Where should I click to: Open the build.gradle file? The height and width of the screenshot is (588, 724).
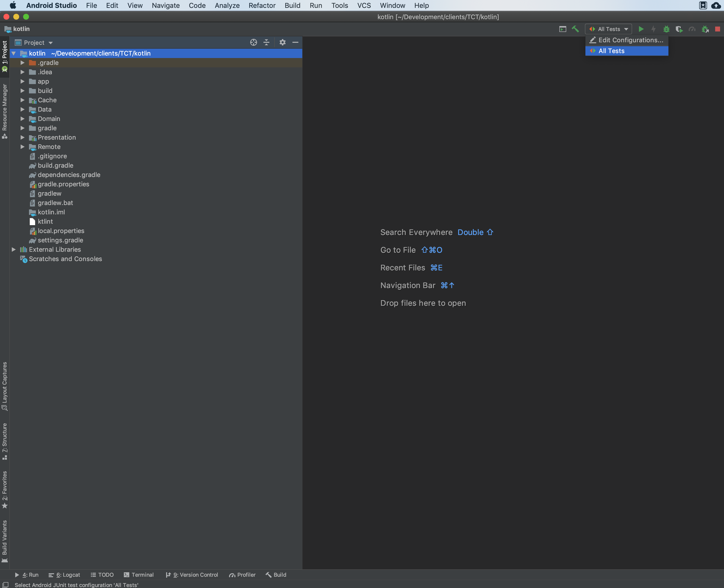click(55, 165)
